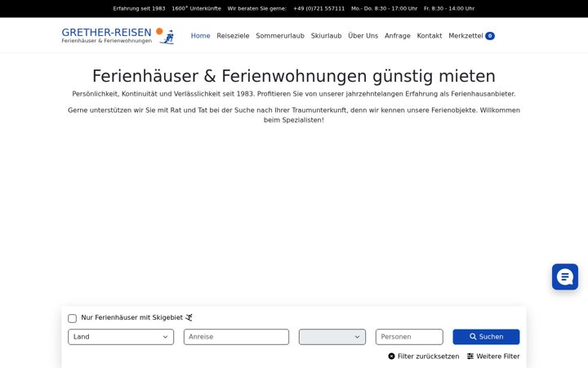
Task: Show Weitere Filter options
Action: point(493,357)
